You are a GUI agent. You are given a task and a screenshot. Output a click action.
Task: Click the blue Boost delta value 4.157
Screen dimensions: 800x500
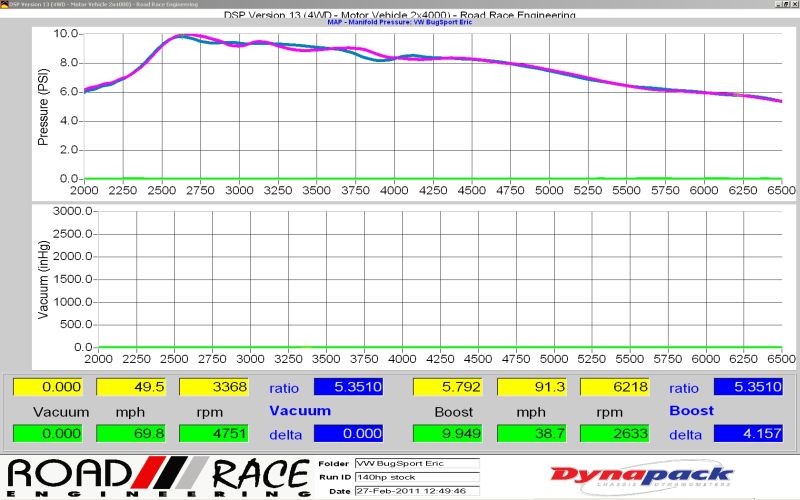click(749, 433)
